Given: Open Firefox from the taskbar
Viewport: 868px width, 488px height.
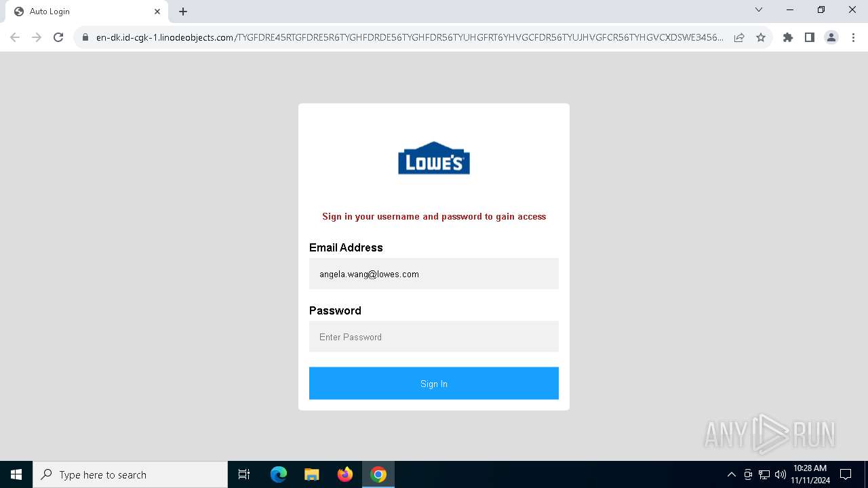Looking at the screenshot, I should tap(345, 474).
